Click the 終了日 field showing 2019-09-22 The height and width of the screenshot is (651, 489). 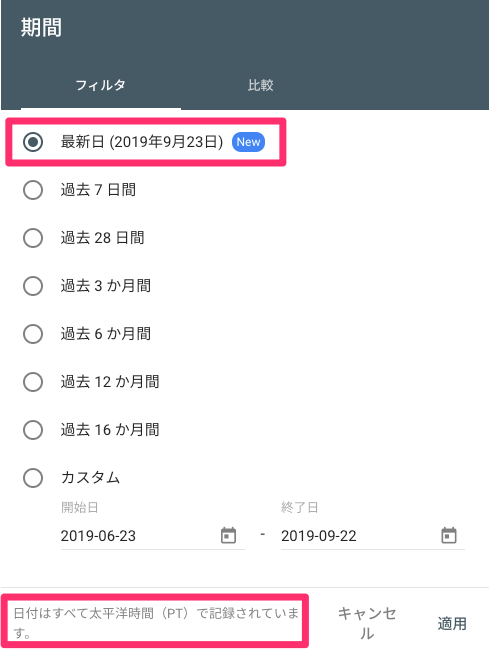[x=373, y=536]
